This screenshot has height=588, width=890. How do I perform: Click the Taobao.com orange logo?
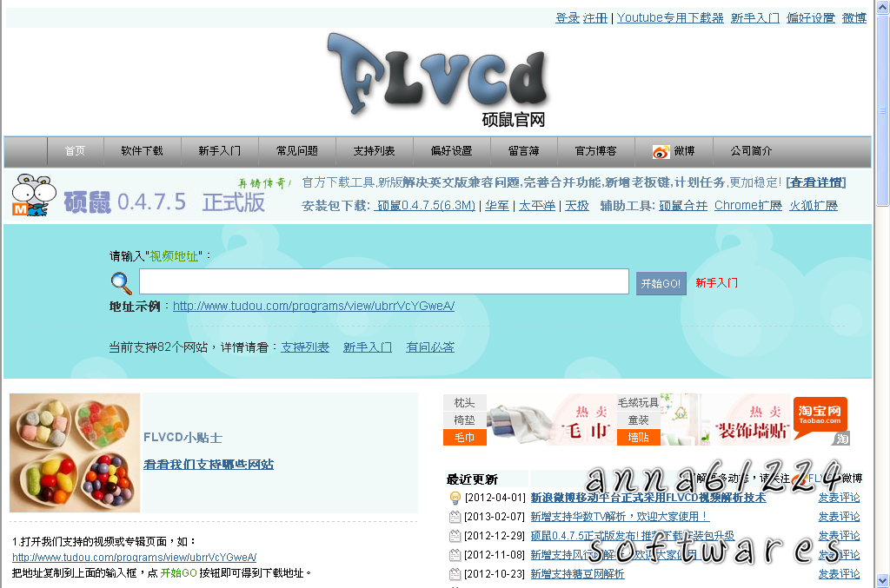[820, 419]
